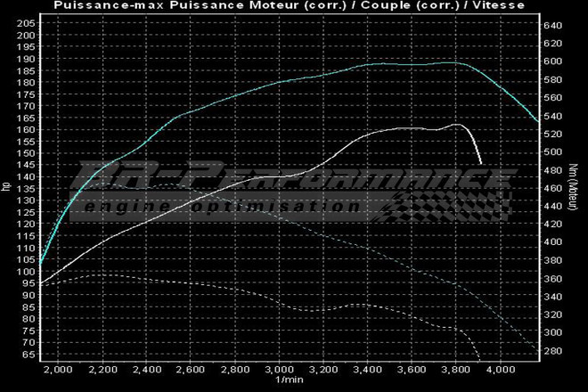Viewport: 588px width, 392px height.
Task: Click the 280 Nm tick on the right axis
Action: coord(552,350)
